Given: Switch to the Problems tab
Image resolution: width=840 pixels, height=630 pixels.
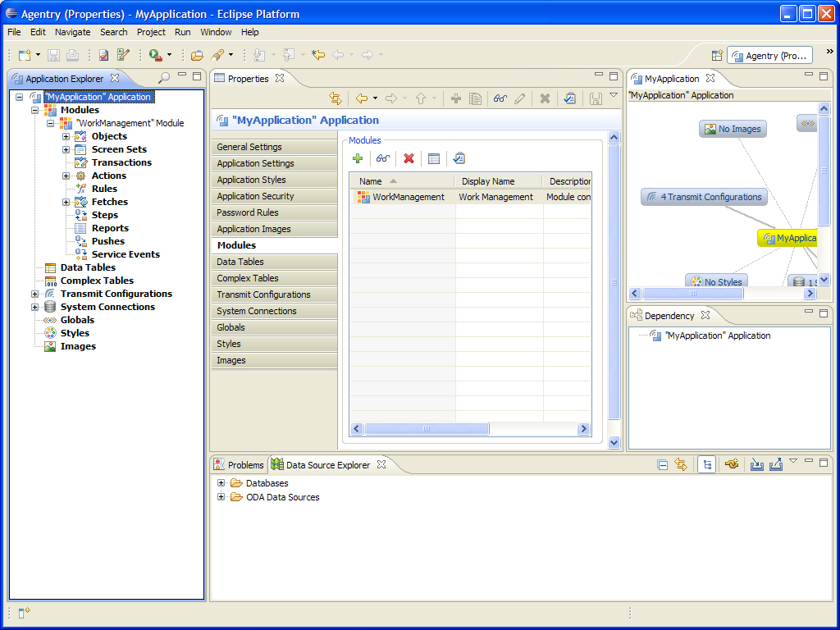Looking at the screenshot, I should coord(240,465).
